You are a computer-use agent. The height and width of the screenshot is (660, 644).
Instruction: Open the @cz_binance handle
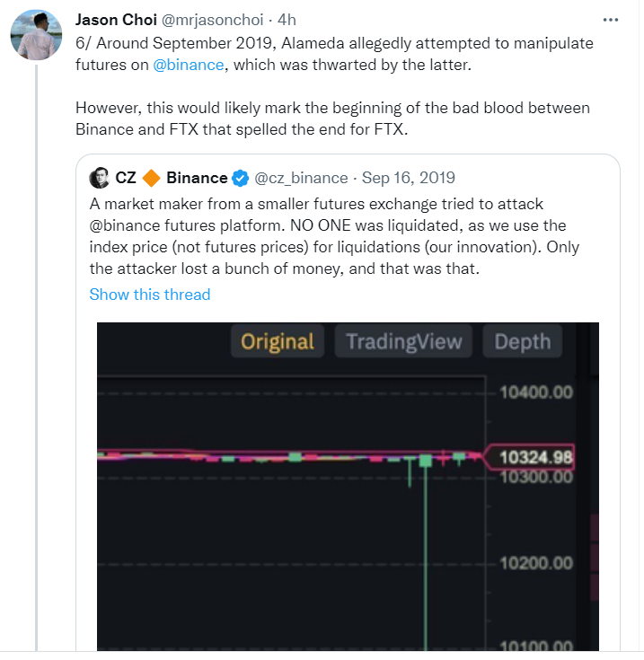coord(302,178)
